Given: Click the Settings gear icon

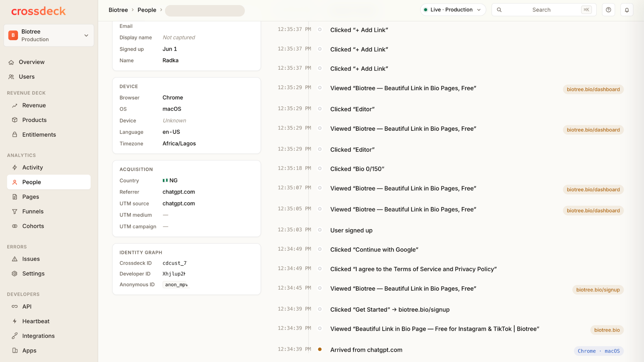Looking at the screenshot, I should 15,274.
